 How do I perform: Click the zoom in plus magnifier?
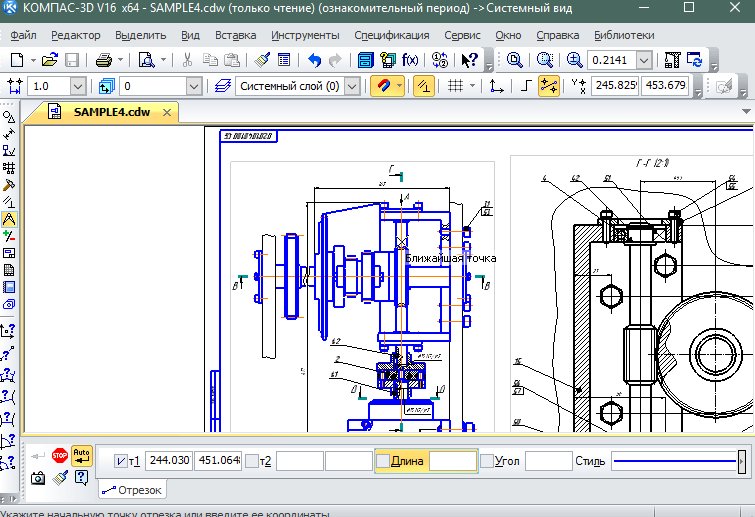[x=574, y=60]
